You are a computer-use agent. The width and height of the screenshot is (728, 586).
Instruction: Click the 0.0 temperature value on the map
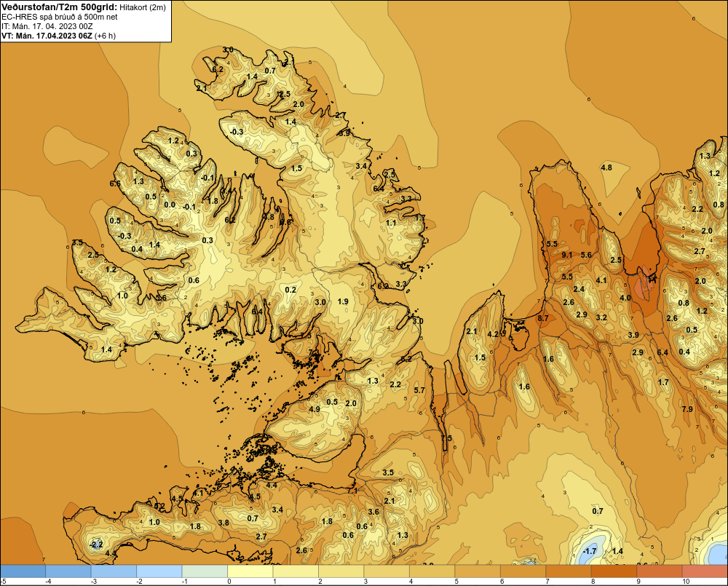click(x=170, y=205)
